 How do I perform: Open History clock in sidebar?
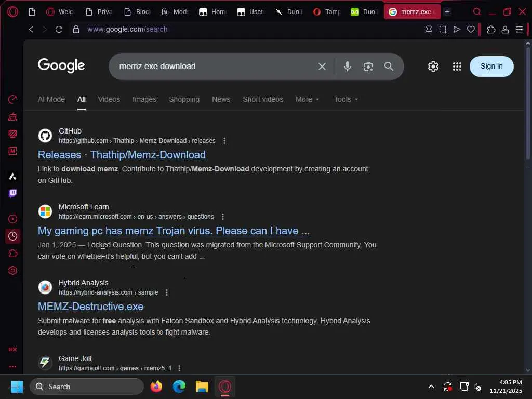(x=12, y=236)
